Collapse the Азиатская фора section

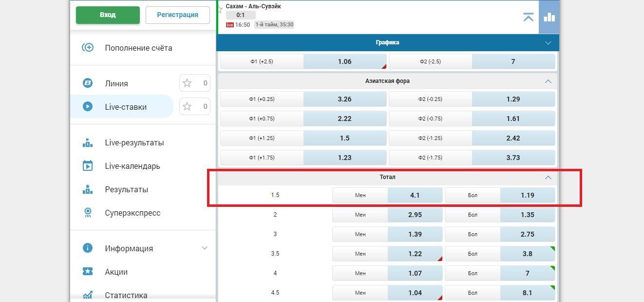[548, 81]
